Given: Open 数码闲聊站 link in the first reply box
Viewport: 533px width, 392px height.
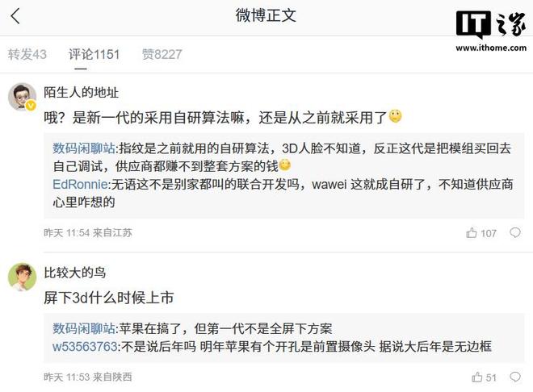Looking at the screenshot, I should (84, 148).
